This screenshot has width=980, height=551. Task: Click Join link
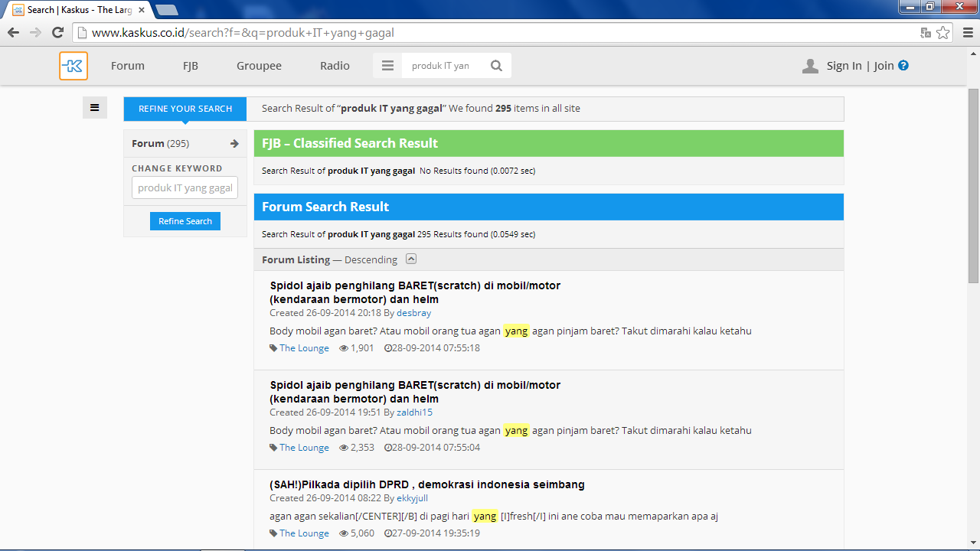pos(884,66)
